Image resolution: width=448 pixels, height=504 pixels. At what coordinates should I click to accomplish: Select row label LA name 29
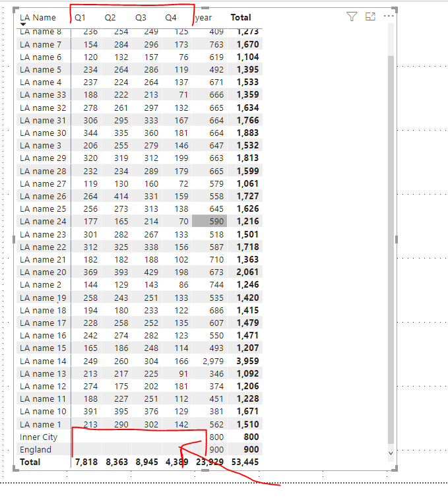point(43,158)
